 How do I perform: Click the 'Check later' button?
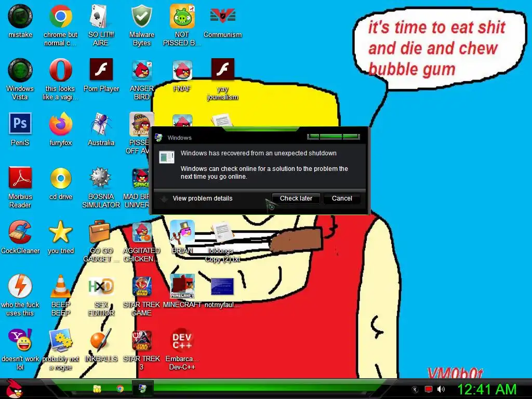point(296,198)
